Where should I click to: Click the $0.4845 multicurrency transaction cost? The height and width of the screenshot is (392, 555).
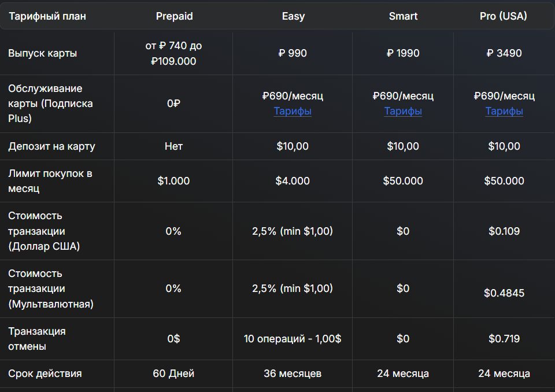click(504, 293)
